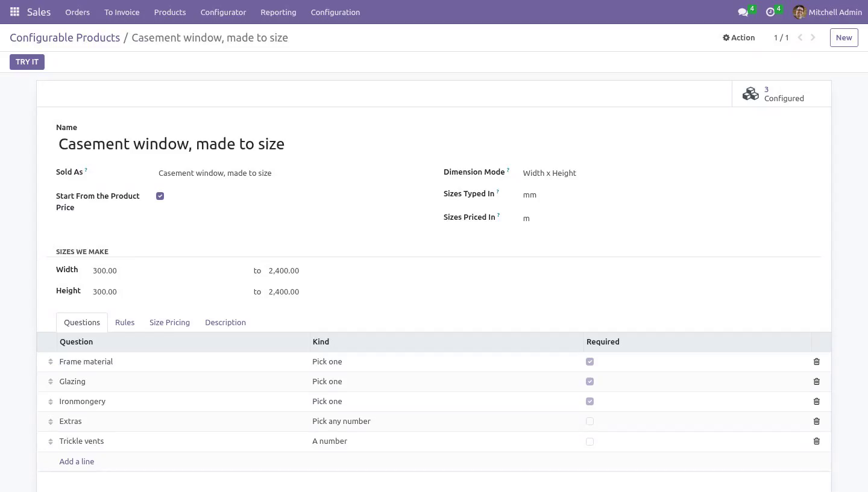The height and width of the screenshot is (492, 868).
Task: Toggle Required for Ironmongery
Action: click(x=590, y=402)
